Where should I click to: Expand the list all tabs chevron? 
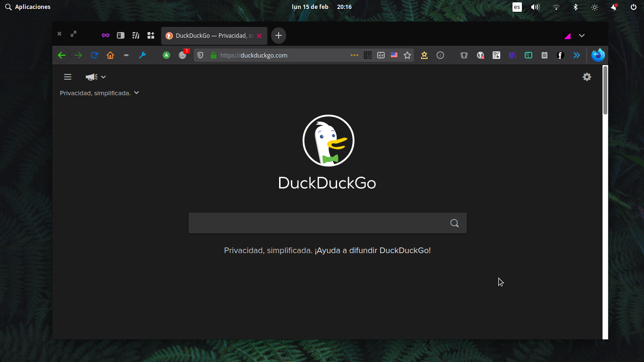point(582,35)
